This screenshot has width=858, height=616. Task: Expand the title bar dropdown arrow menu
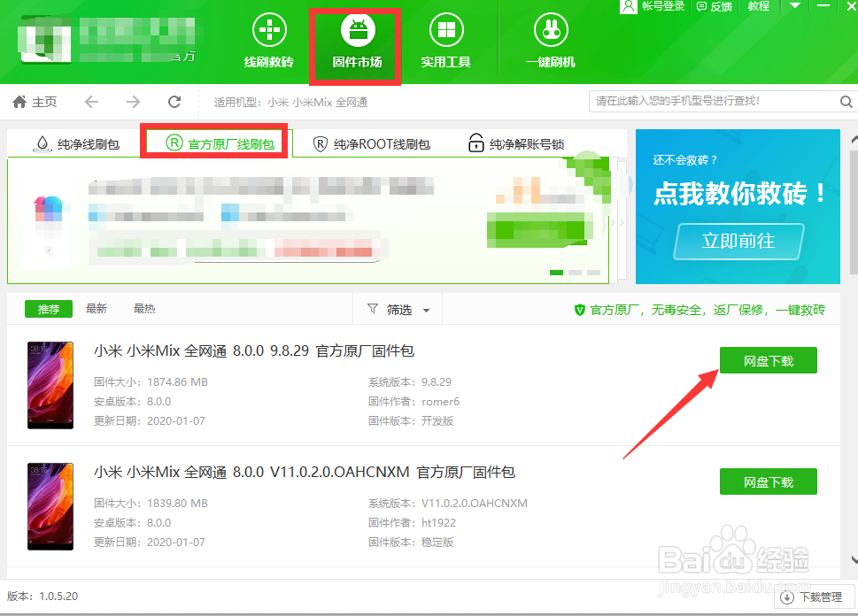795,5
